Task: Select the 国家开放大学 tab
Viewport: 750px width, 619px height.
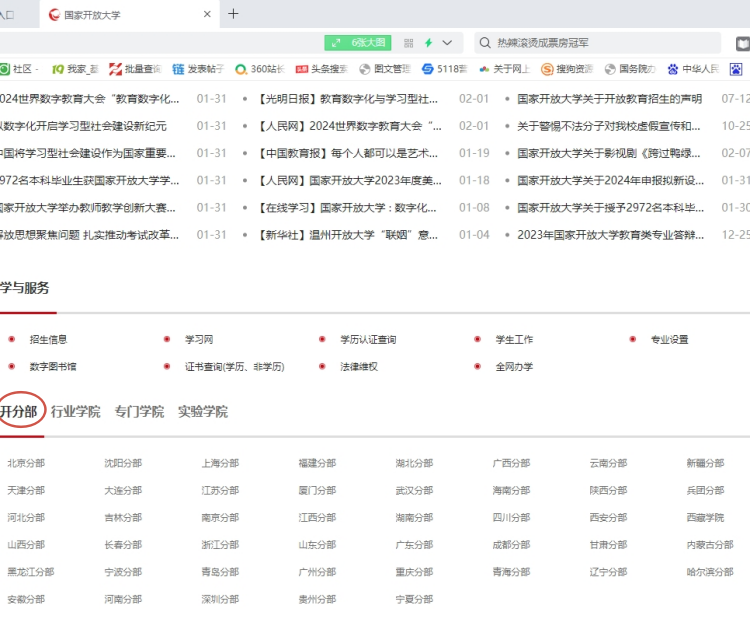Action: pos(129,15)
